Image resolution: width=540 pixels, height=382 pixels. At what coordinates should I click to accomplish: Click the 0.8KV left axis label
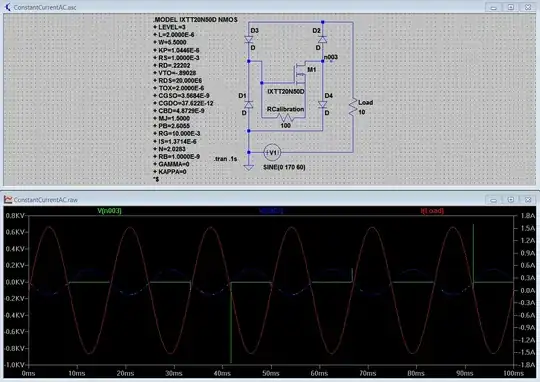[15, 216]
